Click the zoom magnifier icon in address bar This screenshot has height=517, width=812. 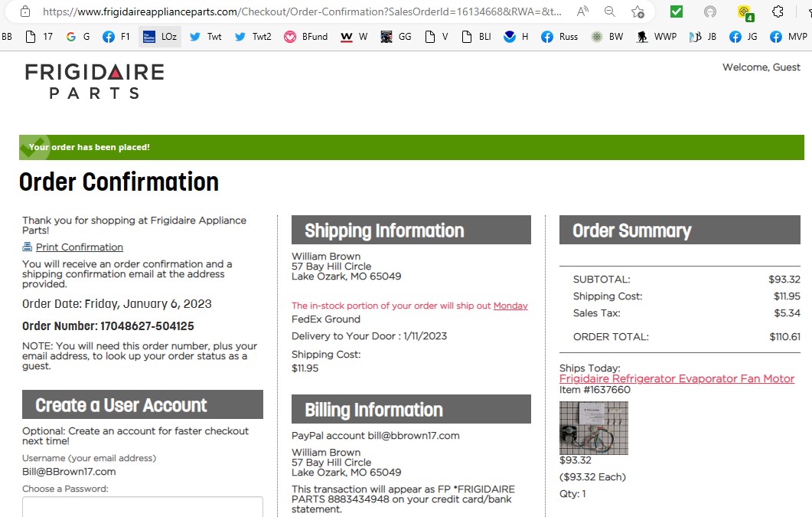coord(610,11)
